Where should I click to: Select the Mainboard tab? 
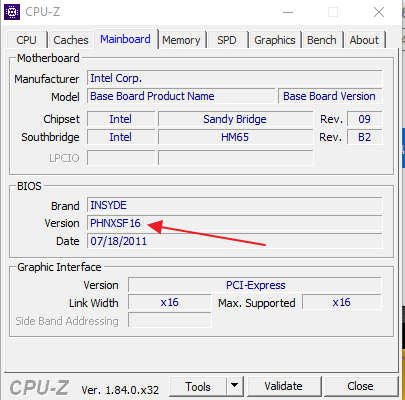click(x=125, y=39)
